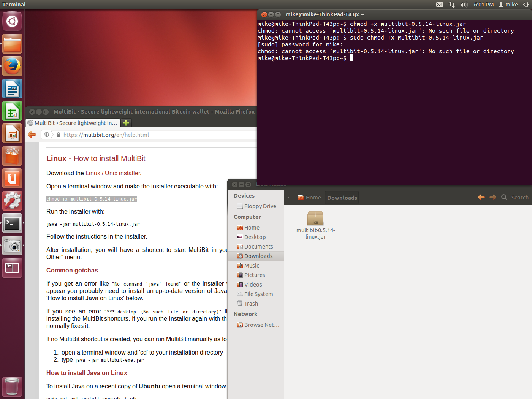The image size is (532, 399).
Task: Click the 'How to install Java on Linux' heading
Action: 87,373
